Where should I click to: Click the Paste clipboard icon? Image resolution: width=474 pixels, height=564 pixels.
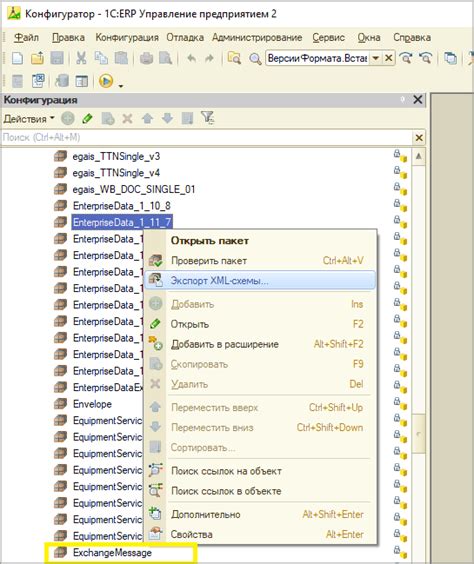point(121,58)
